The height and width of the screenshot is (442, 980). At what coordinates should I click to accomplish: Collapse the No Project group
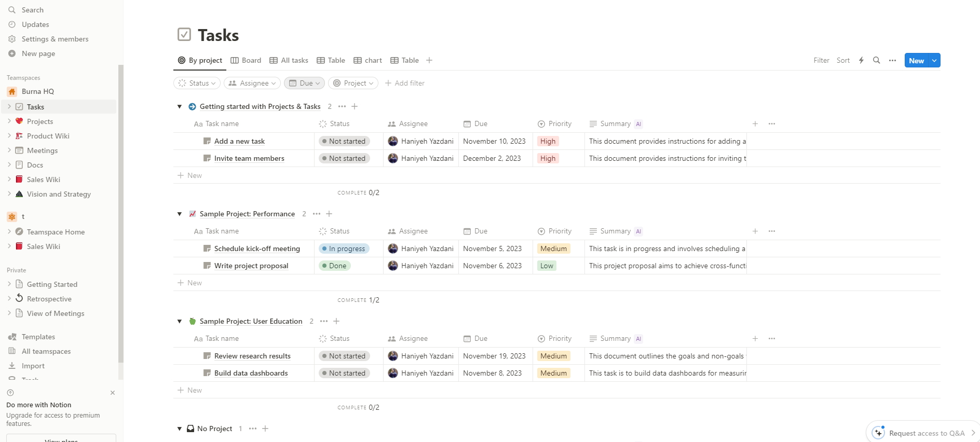coord(180,429)
